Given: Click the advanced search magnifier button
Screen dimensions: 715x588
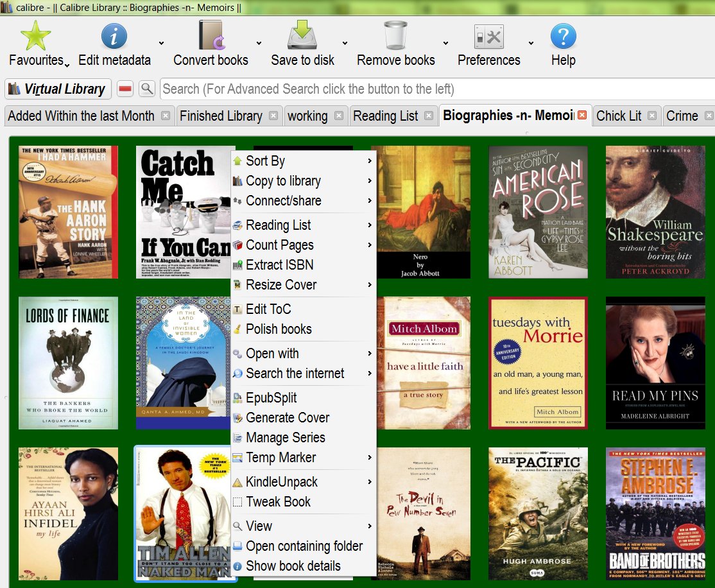Looking at the screenshot, I should (x=147, y=89).
